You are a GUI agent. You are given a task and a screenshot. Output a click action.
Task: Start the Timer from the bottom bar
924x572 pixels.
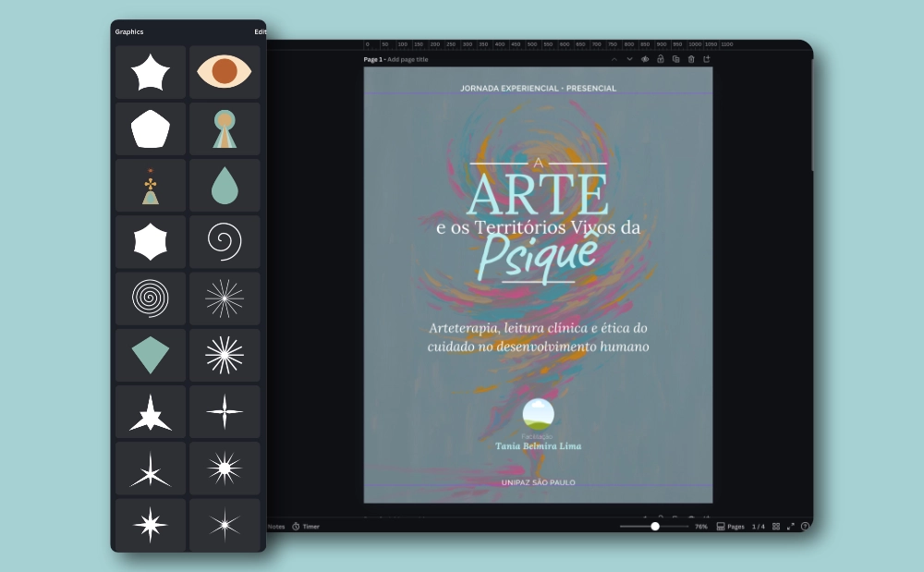[x=306, y=527]
